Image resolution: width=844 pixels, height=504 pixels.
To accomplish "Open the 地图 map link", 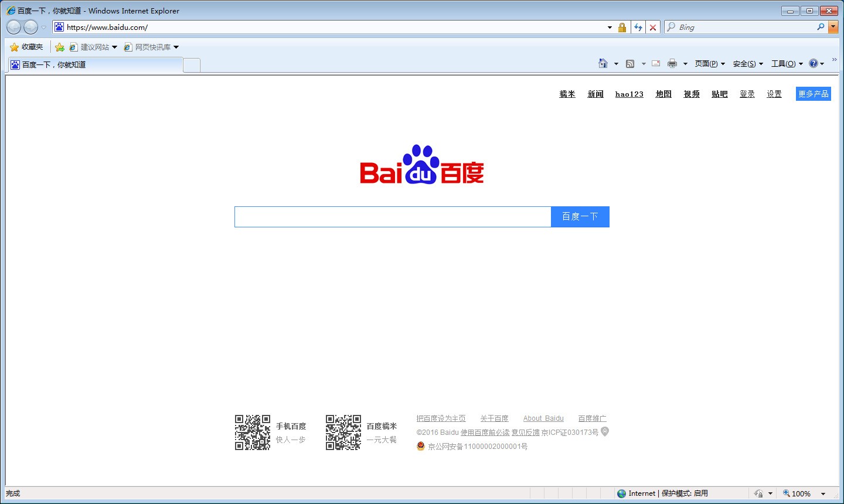I will (663, 94).
